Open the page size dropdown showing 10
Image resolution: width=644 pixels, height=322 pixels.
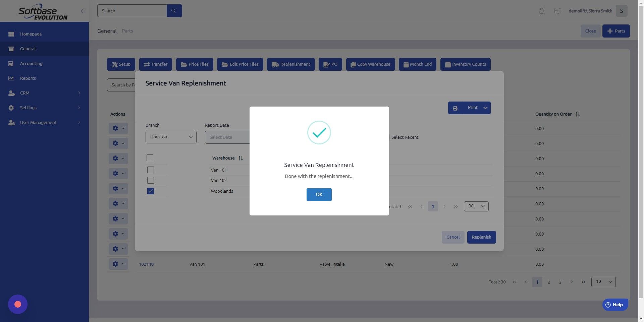pyautogui.click(x=603, y=281)
